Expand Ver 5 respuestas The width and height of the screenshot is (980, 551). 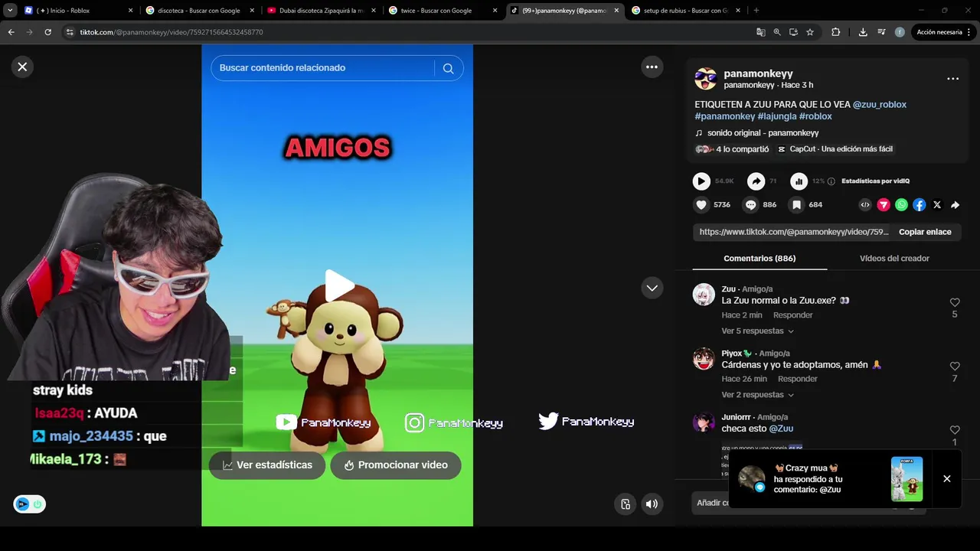pyautogui.click(x=757, y=331)
